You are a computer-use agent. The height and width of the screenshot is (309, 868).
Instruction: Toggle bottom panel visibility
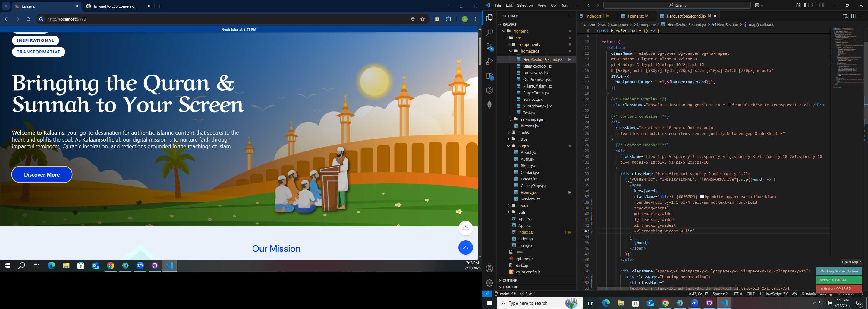tap(814, 5)
